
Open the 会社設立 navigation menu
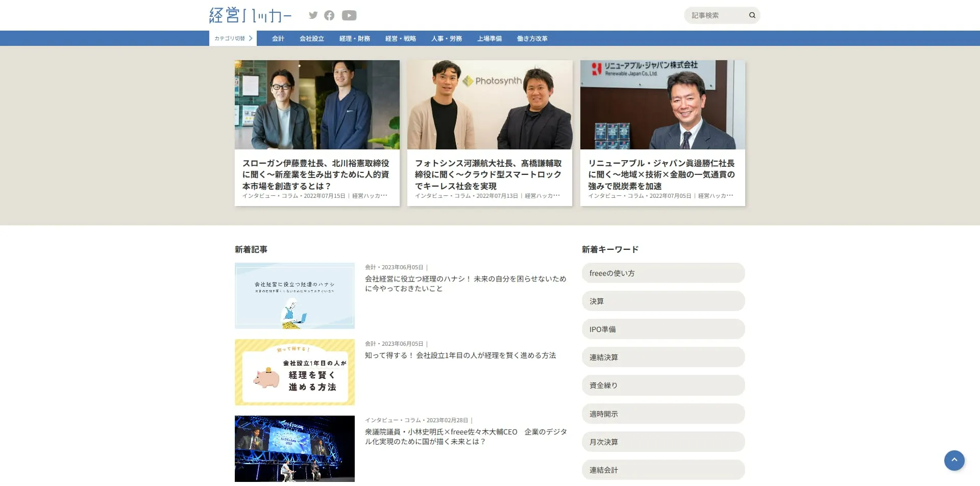point(311,38)
